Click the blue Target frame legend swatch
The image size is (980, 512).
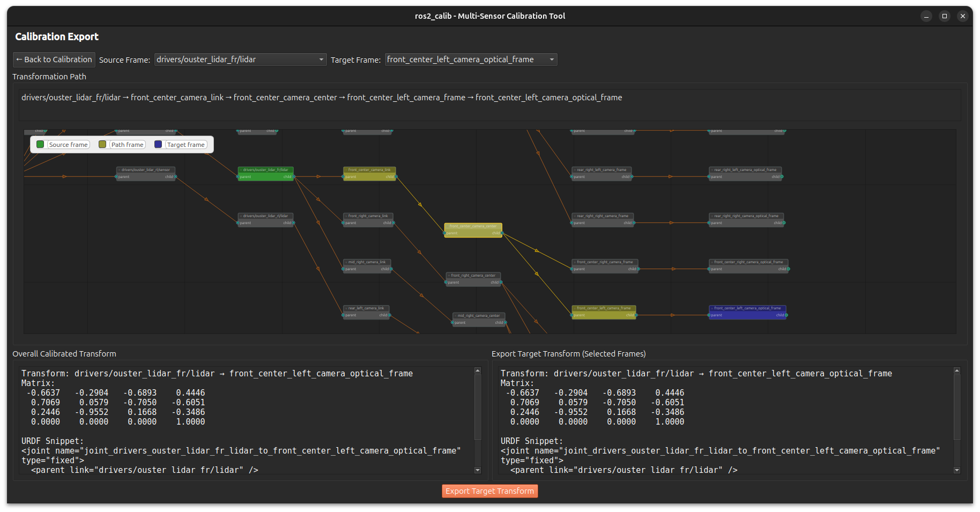pos(158,144)
